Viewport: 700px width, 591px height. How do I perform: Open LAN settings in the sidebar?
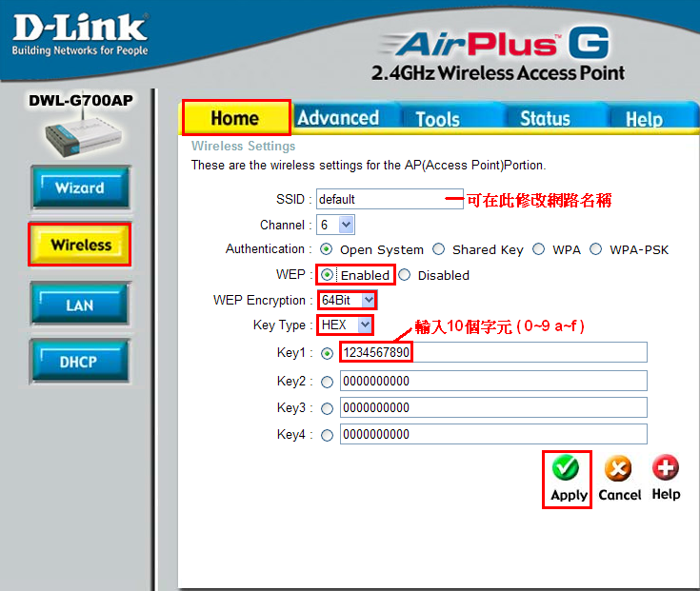click(x=79, y=305)
